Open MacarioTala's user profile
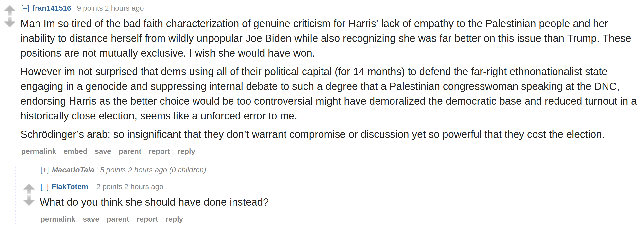 (73, 170)
